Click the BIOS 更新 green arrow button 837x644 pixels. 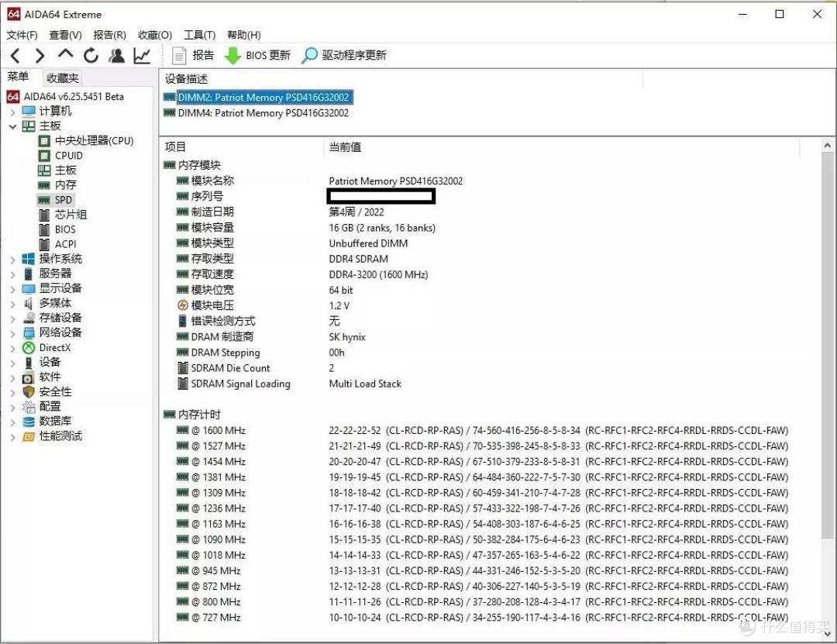[257, 56]
